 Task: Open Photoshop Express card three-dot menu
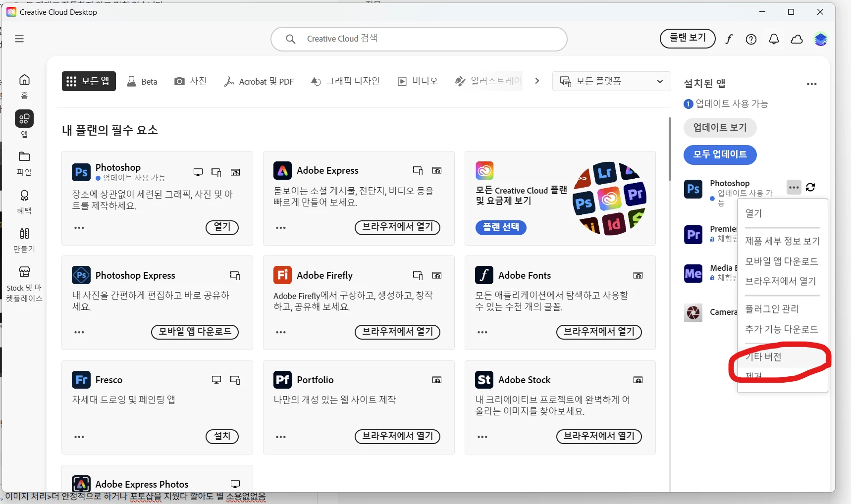coord(79,332)
